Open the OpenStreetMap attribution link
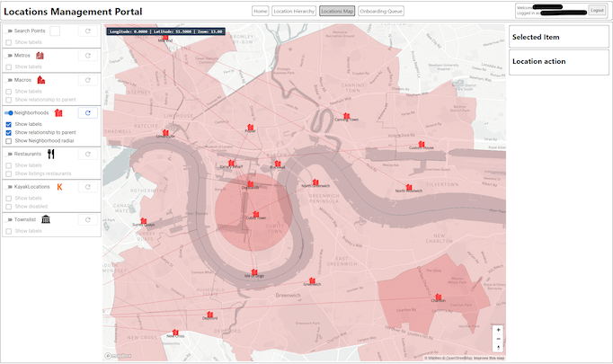Screen dimensions: 613x364 [459, 358]
